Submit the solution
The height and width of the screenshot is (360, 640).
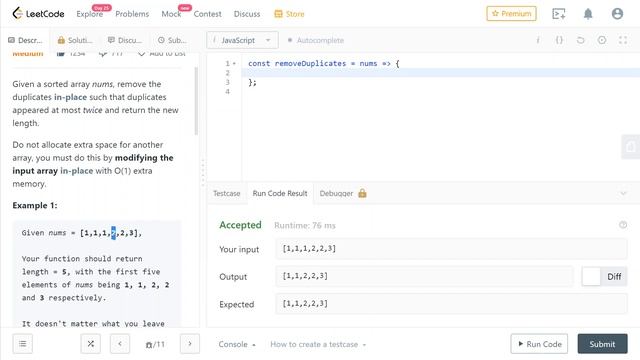click(x=602, y=344)
